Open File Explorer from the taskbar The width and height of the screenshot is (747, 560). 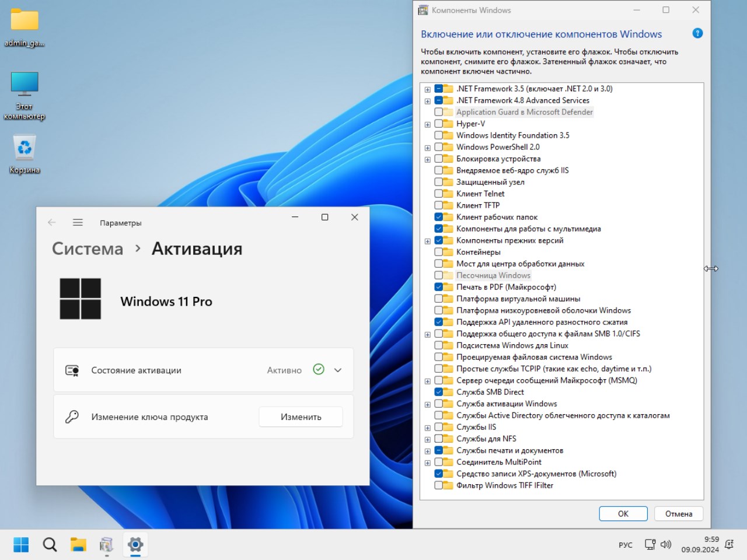pos(78,545)
